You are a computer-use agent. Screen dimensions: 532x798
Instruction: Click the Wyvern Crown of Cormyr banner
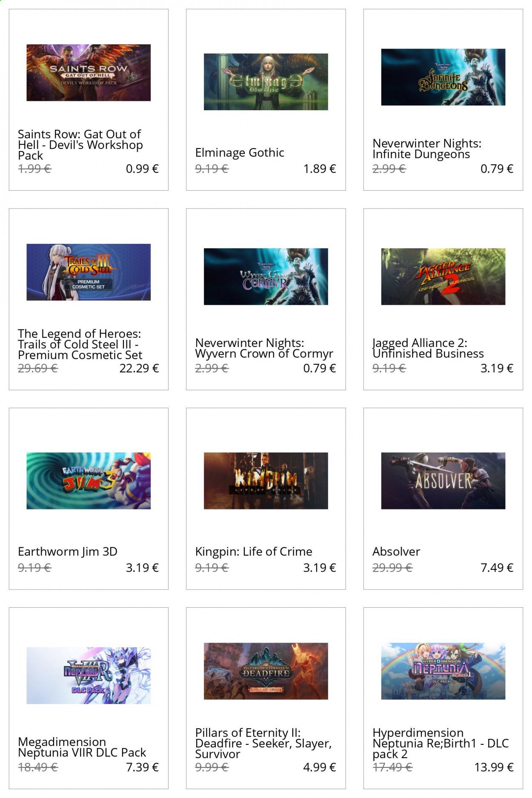(266, 277)
